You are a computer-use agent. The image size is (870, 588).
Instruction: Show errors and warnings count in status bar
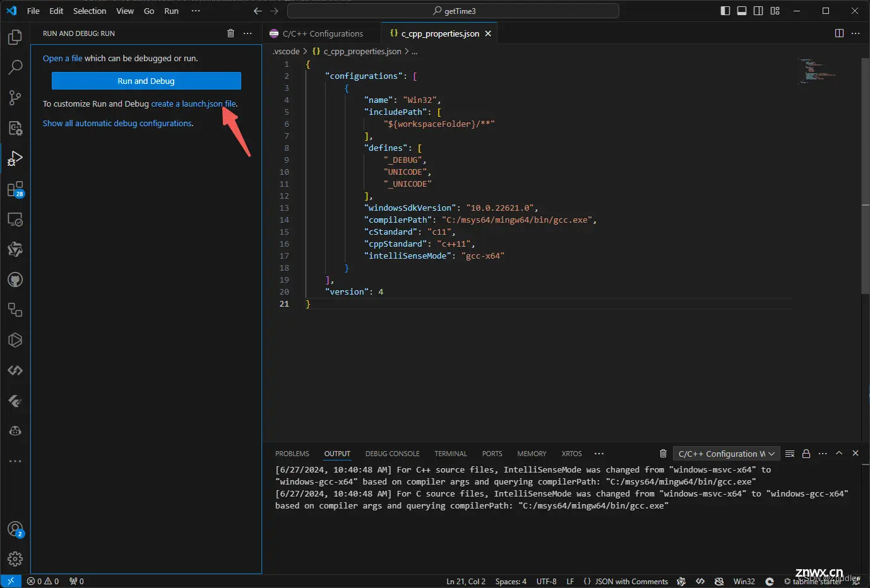tap(43, 581)
